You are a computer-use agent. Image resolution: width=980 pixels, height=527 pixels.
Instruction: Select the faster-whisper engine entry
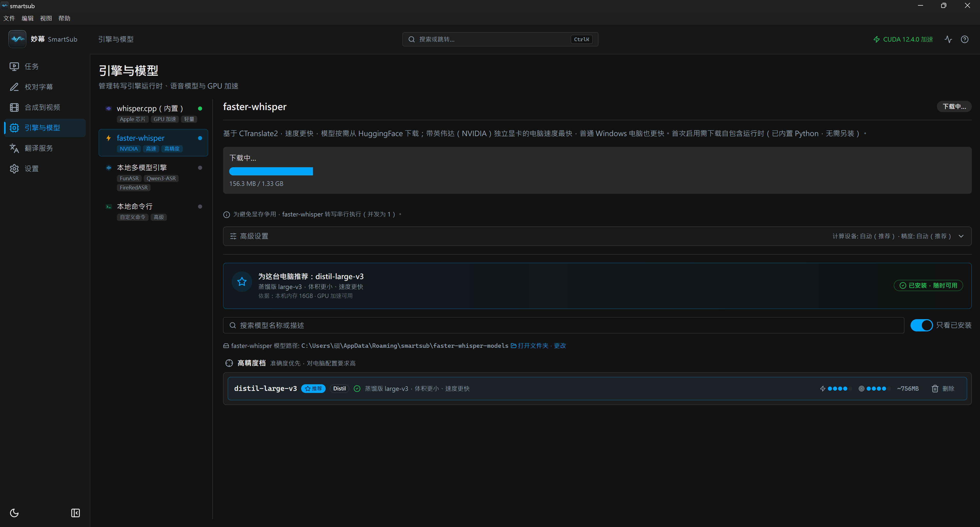coord(153,143)
